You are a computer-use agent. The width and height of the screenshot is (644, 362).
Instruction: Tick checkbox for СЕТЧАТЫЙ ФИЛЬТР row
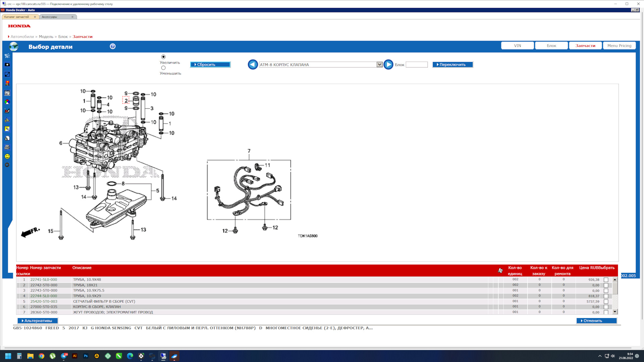[606, 301]
